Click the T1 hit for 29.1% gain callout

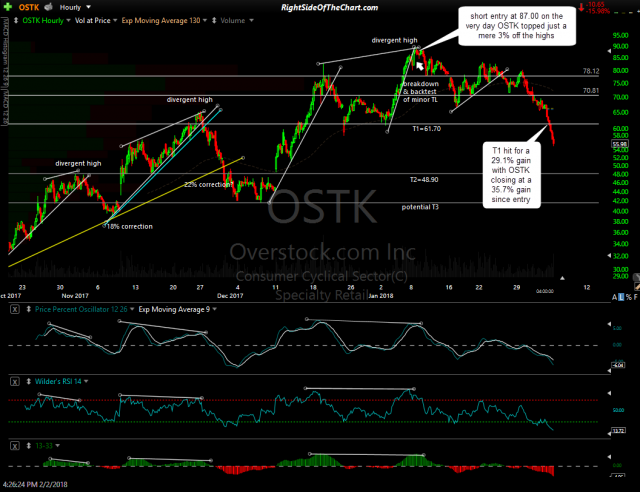[511, 175]
